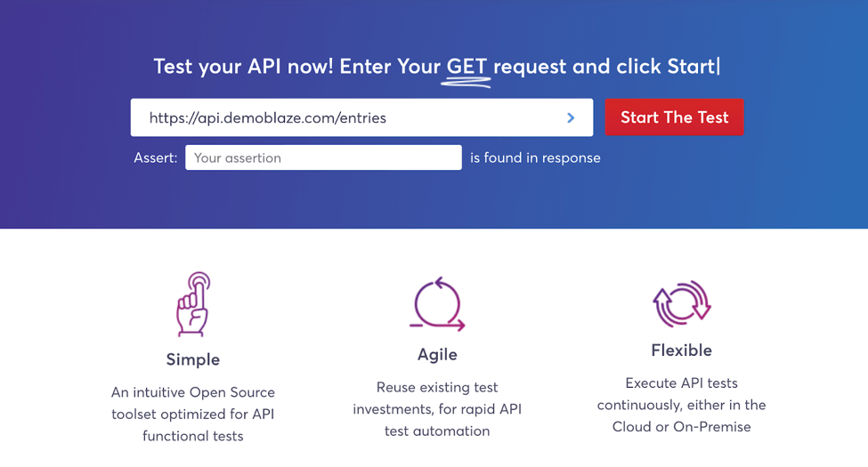Click the pointing hand Simple icon

(193, 303)
